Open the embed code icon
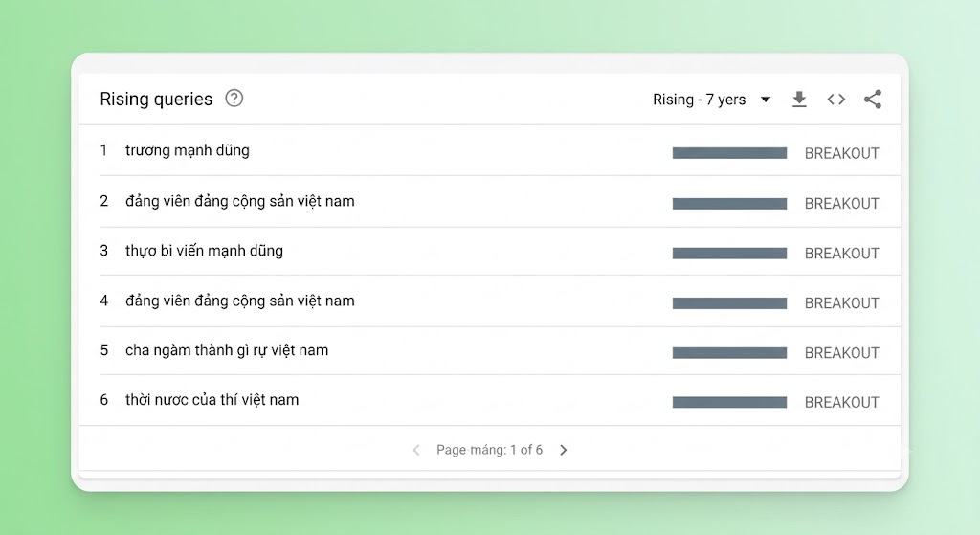 836,100
